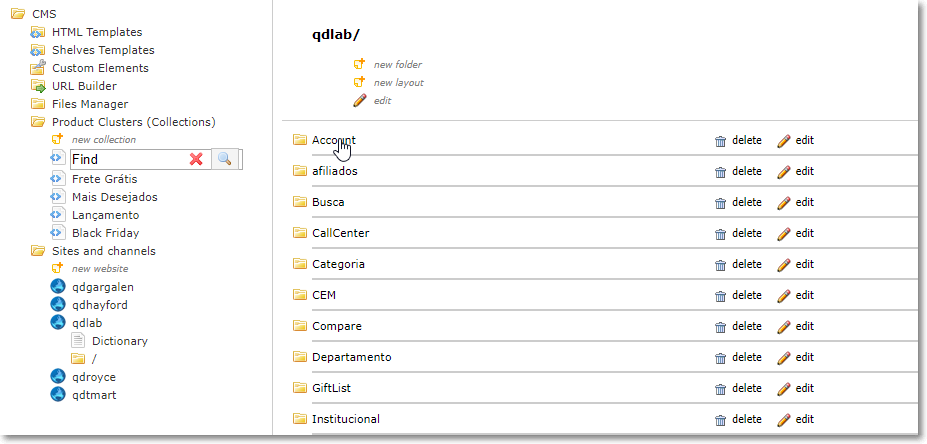Click the qdgargalen website icon
Screen dimensions: 927x444
(x=58, y=287)
